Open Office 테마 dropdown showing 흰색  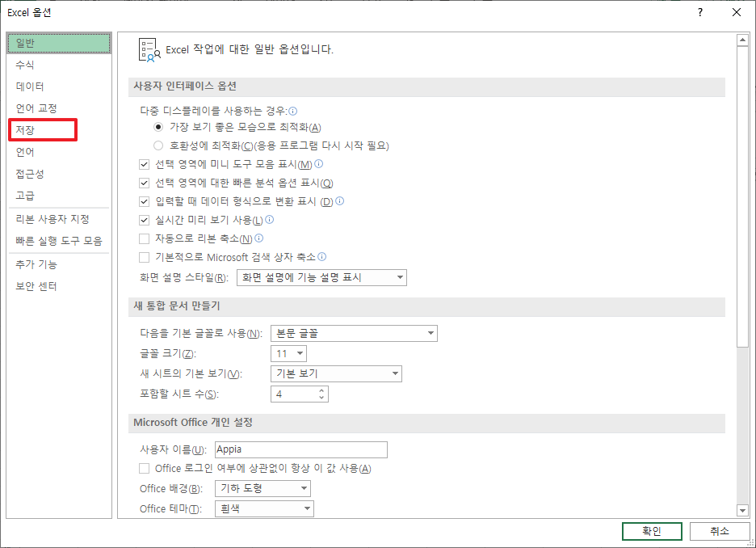click(264, 508)
